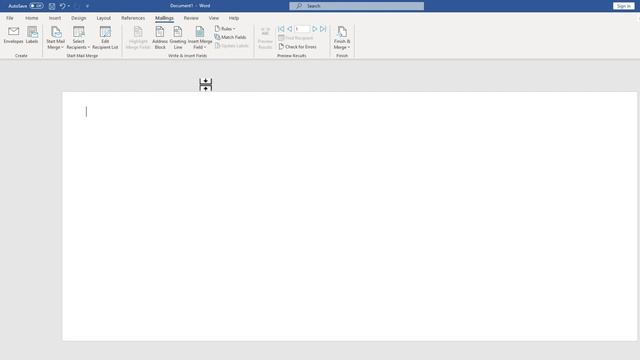Viewport: 640px width, 360px height.
Task: Open Customize Quick Access Toolbar arrow
Action: [x=87, y=6]
